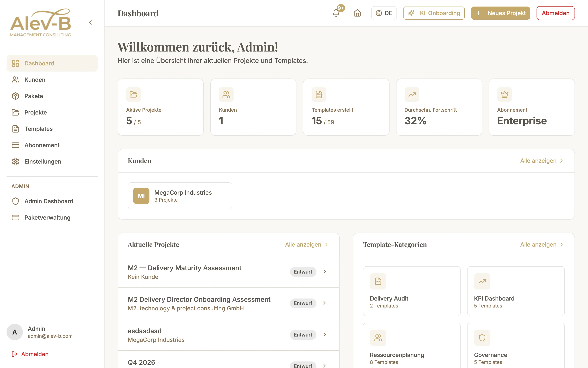Expand chevron of Q4 2026 row
The height and width of the screenshot is (368, 588).
325,366
